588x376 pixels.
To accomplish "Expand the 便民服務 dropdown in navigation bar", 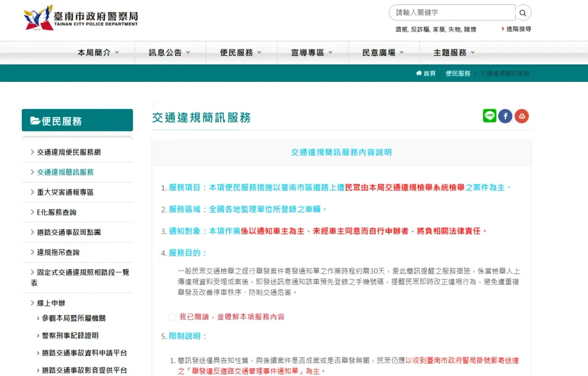I will pos(241,52).
